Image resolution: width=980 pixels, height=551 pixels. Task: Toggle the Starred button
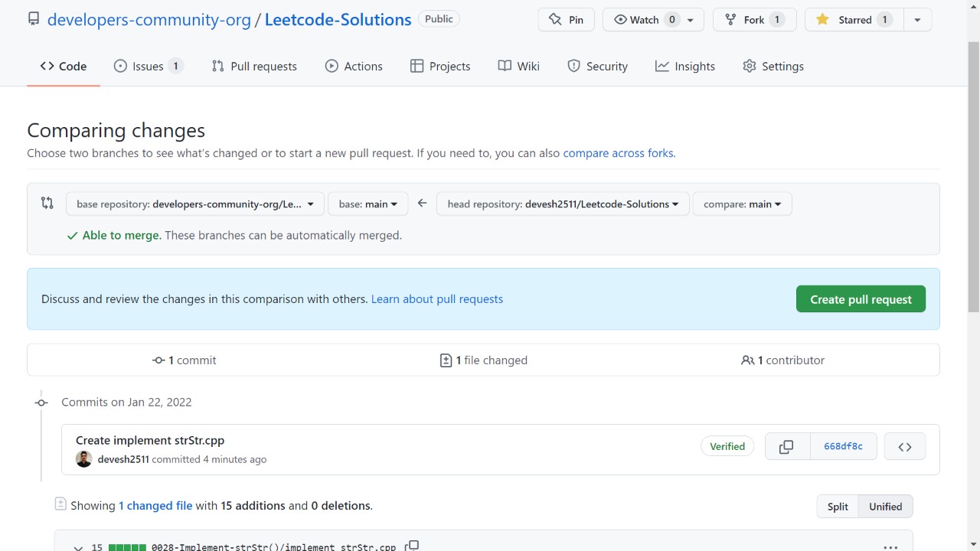coord(854,20)
